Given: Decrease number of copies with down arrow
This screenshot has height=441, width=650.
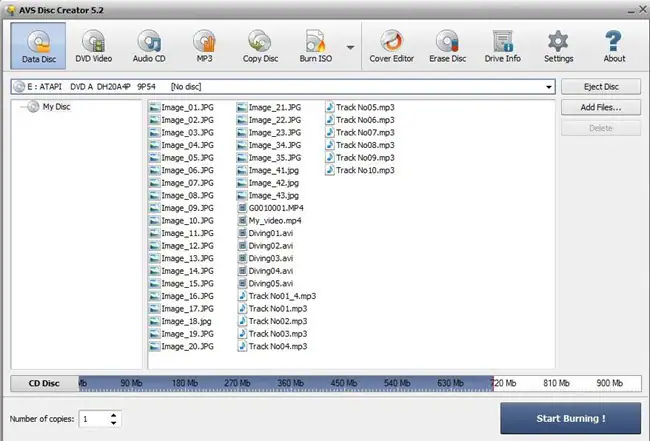Looking at the screenshot, I should coord(113,423).
